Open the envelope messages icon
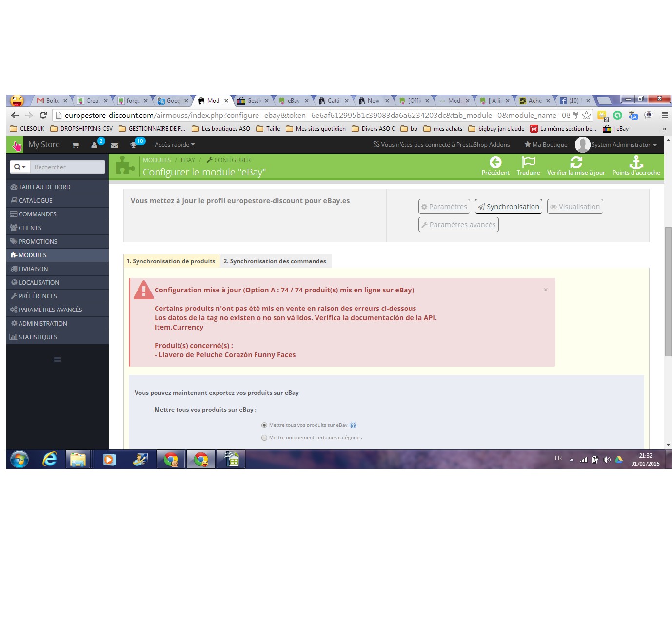672x640 pixels. [115, 145]
